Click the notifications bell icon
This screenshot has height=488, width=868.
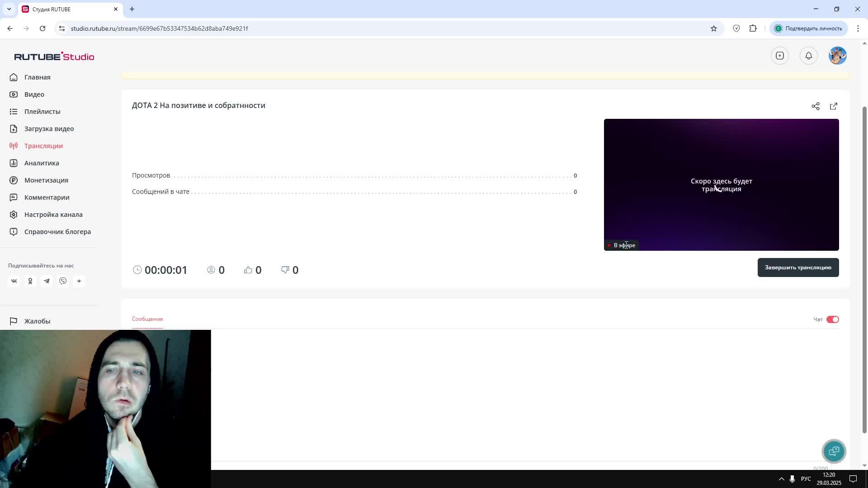(x=808, y=56)
